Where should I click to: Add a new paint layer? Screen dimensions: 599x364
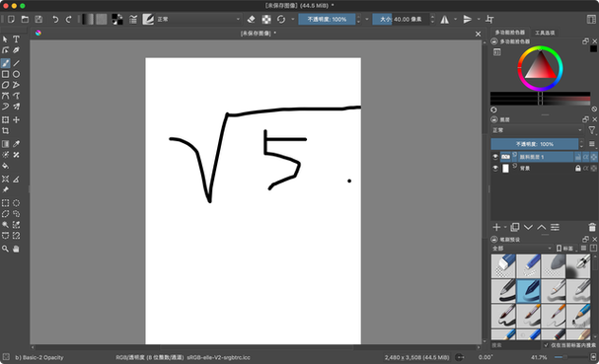click(x=496, y=227)
